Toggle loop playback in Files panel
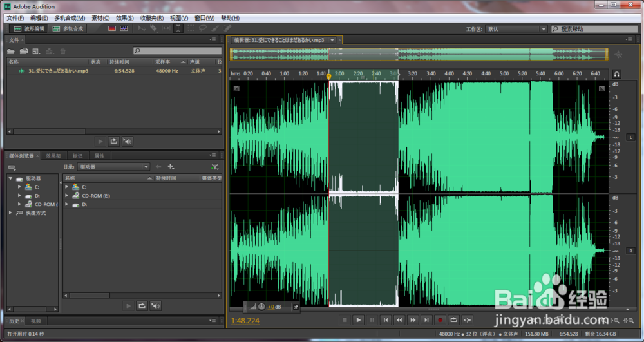 pyautogui.click(x=114, y=142)
